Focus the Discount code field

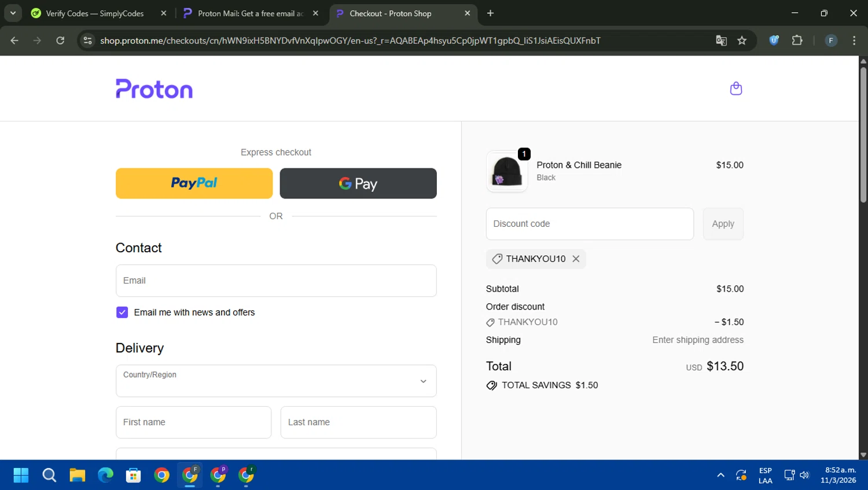[590, 224]
